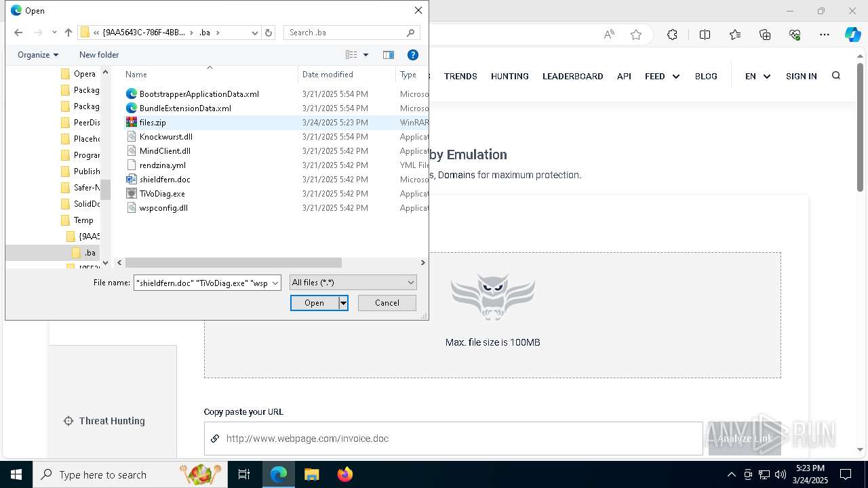Select BundleExtensionData.xml file
Viewport: 868px width, 488px height.
point(185,108)
